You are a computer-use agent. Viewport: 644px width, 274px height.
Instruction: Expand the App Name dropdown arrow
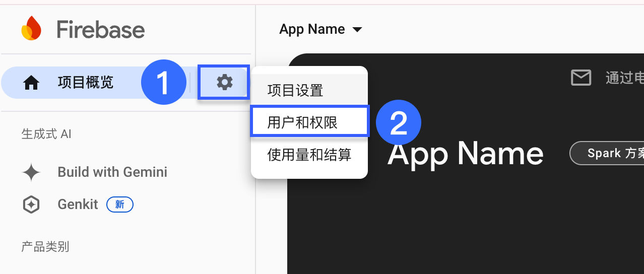pos(357,30)
